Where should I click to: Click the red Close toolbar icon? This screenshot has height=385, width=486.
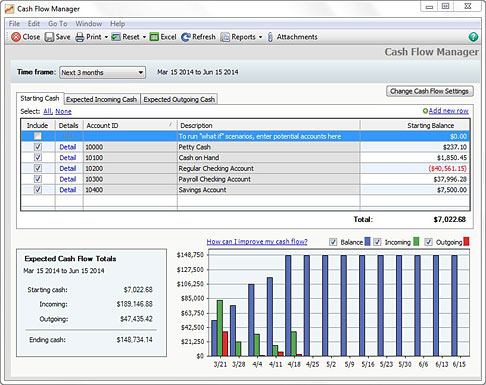16,37
